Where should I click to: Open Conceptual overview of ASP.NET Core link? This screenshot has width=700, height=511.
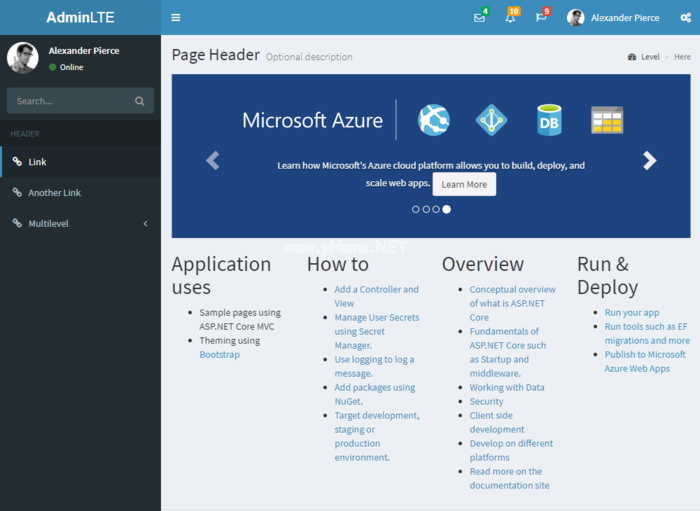click(x=512, y=303)
